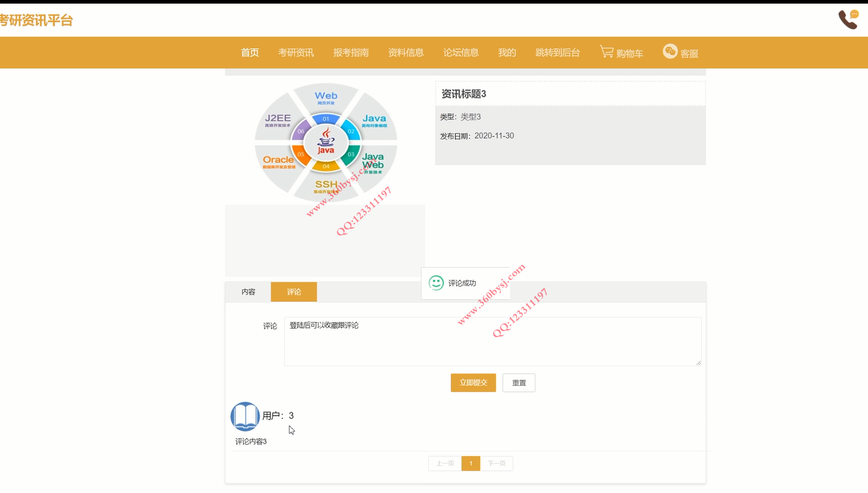
Task: Click the 类型: 类型3 text
Action: tap(460, 117)
